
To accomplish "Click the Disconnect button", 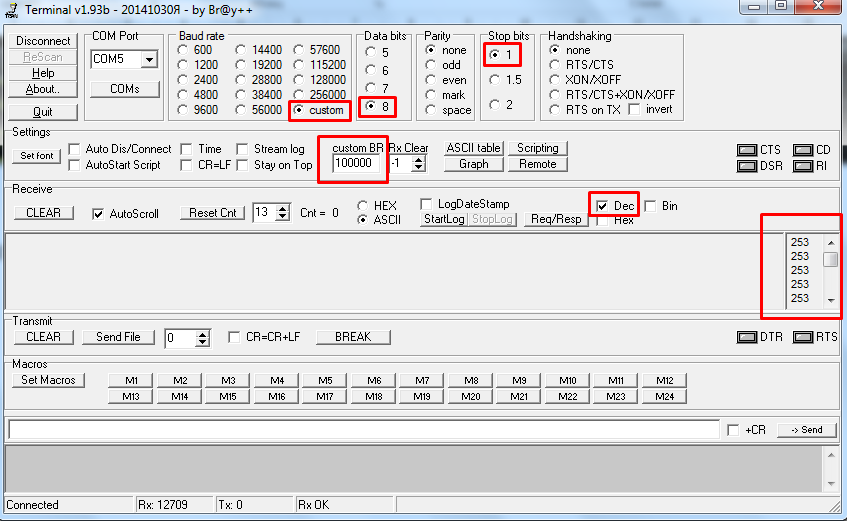I will [x=43, y=41].
